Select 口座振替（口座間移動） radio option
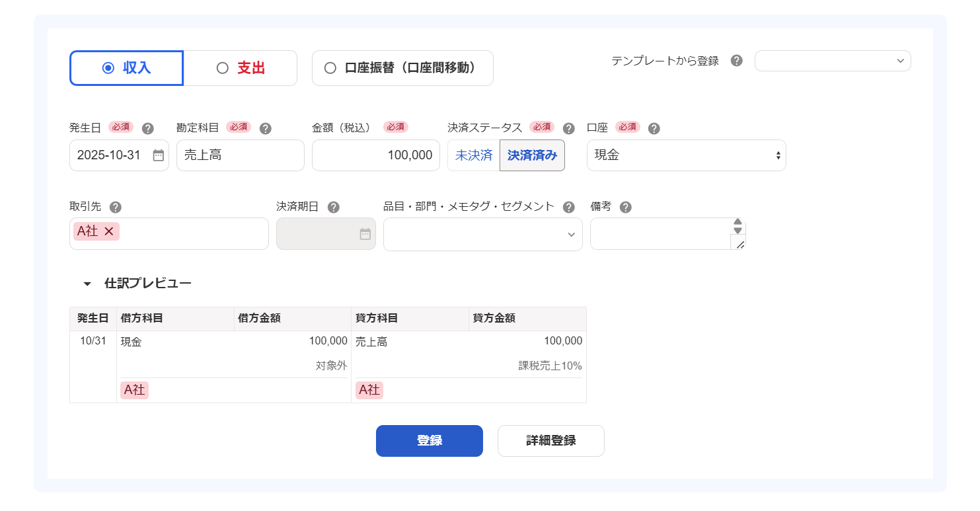This screenshot has width=980, height=511. (x=402, y=68)
